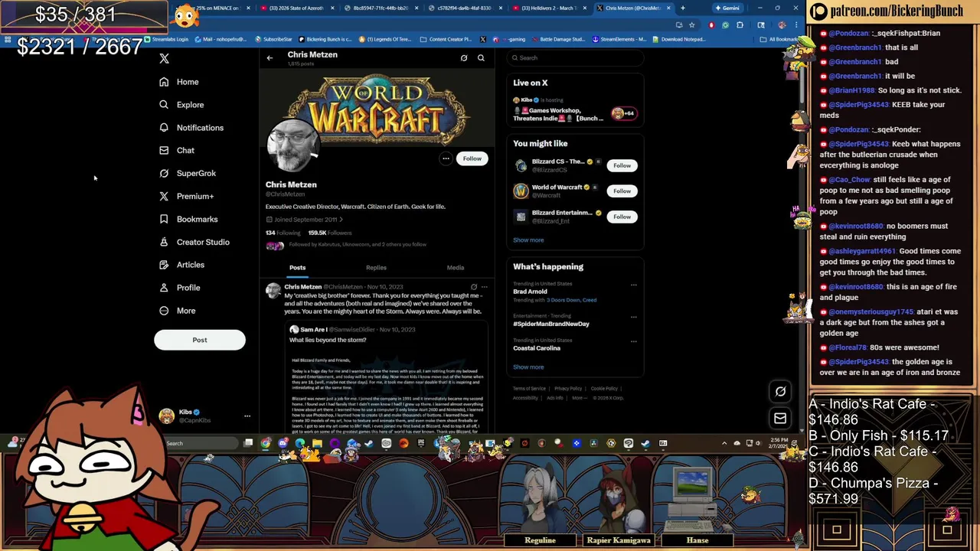Viewport: 980px width, 551px height.
Task: Open a new browser tab
Action: (x=682, y=8)
